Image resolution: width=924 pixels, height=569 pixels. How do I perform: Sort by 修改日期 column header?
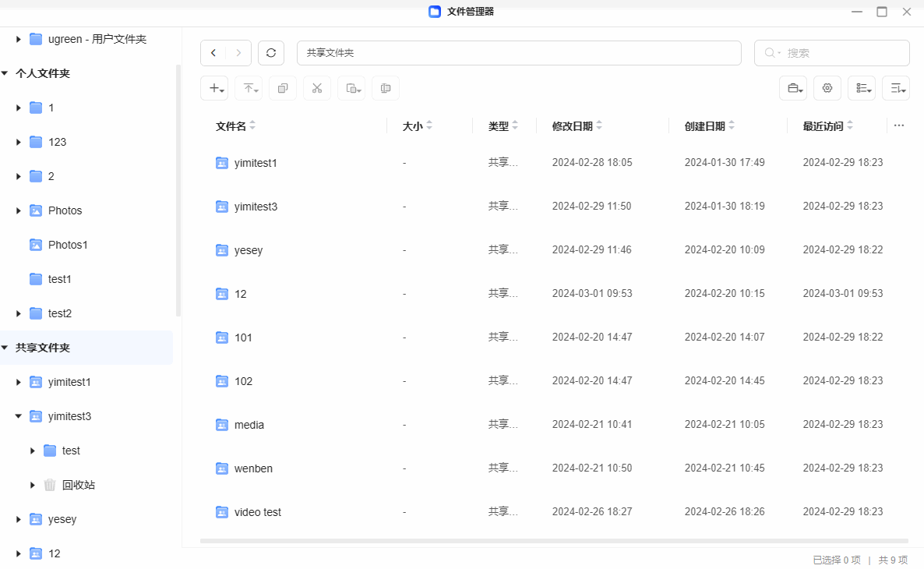pos(577,126)
